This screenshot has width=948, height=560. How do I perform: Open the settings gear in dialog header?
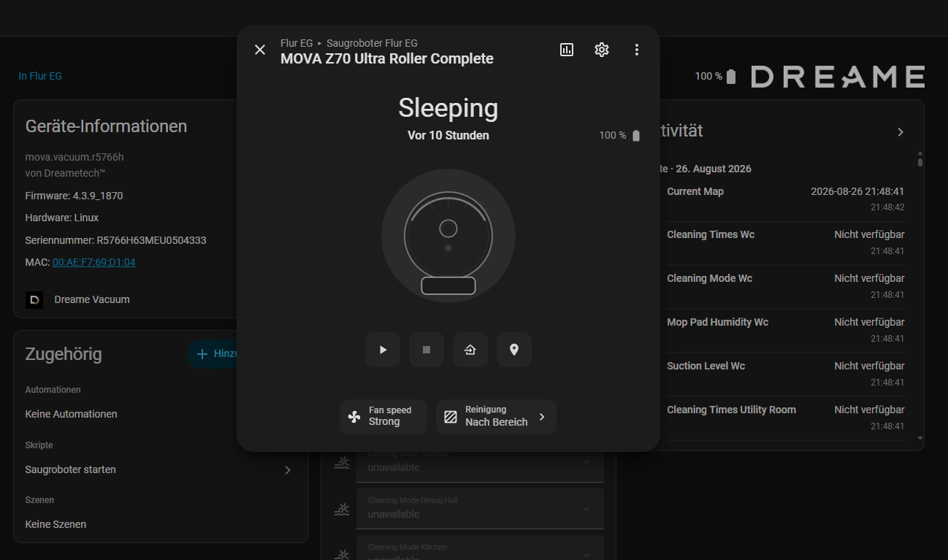(x=602, y=50)
